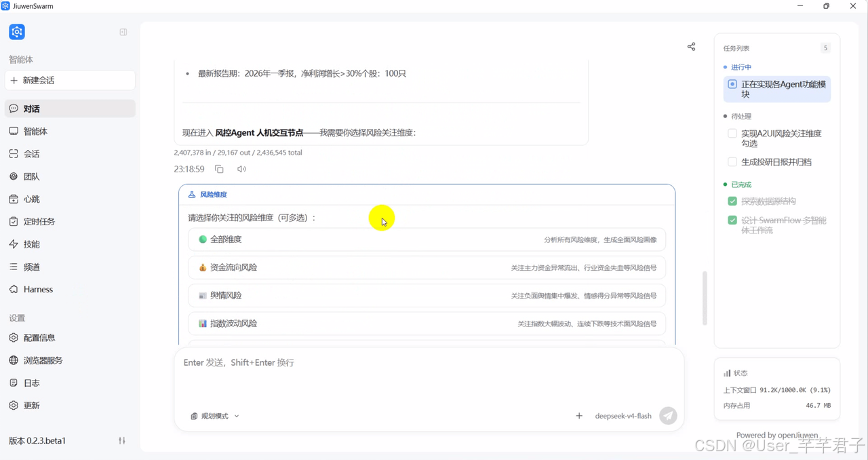Go to 会话 in the sidebar
The width and height of the screenshot is (868, 460).
pyautogui.click(x=70, y=154)
